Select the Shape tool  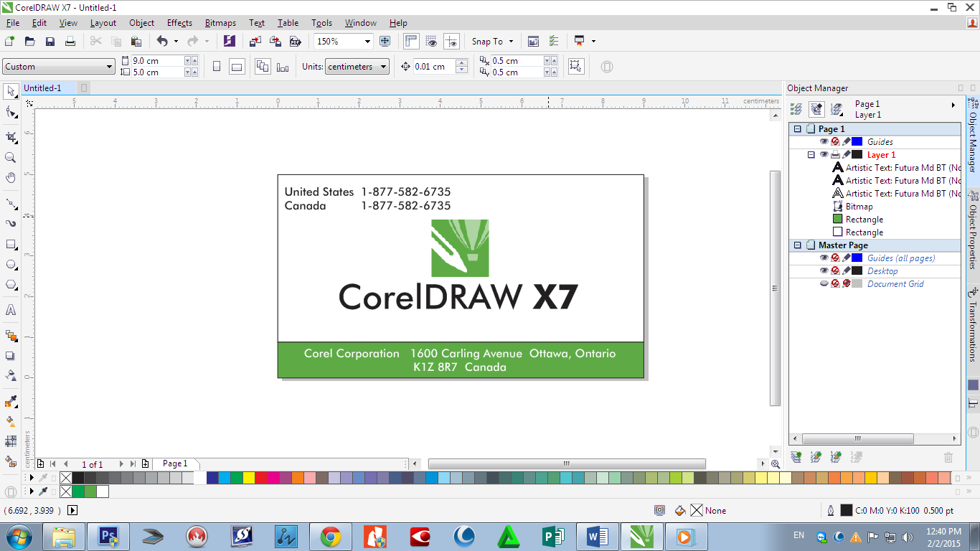[x=11, y=112]
